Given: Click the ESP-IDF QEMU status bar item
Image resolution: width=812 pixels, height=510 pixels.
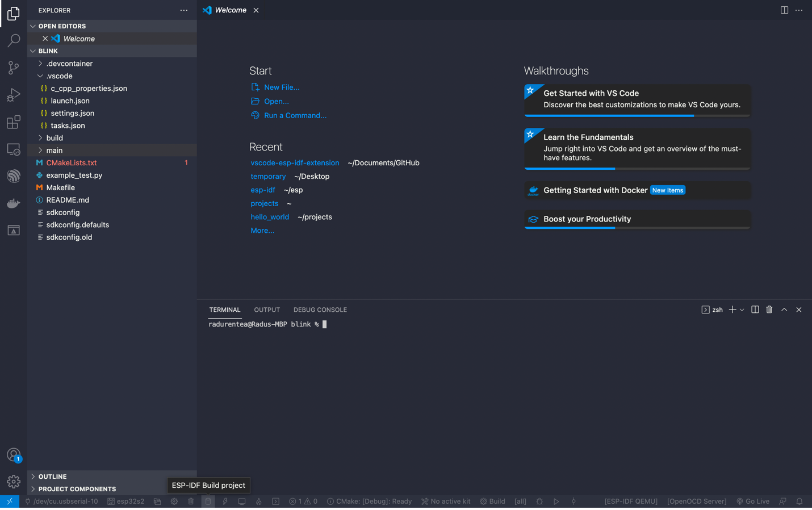Looking at the screenshot, I should click(x=630, y=501).
